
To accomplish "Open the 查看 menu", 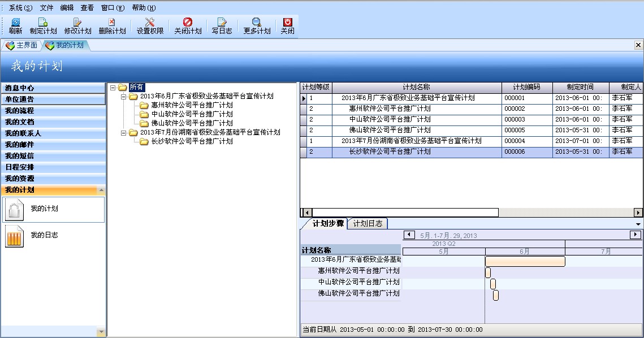I will 87,8.
